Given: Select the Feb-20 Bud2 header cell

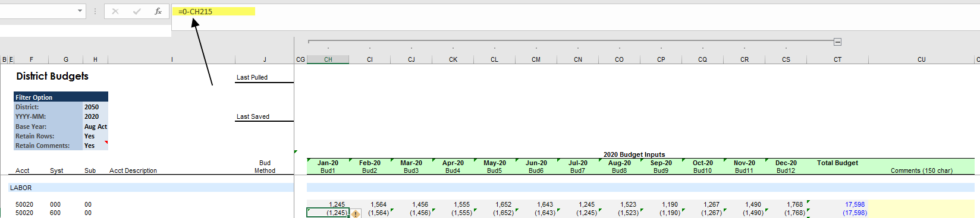Looking at the screenshot, I should tap(370, 166).
